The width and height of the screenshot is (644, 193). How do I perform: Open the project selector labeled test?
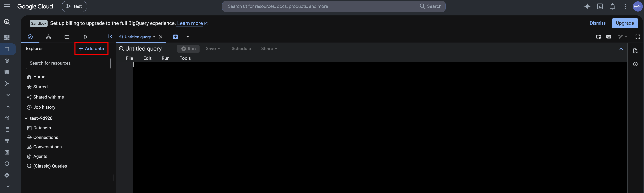[74, 6]
